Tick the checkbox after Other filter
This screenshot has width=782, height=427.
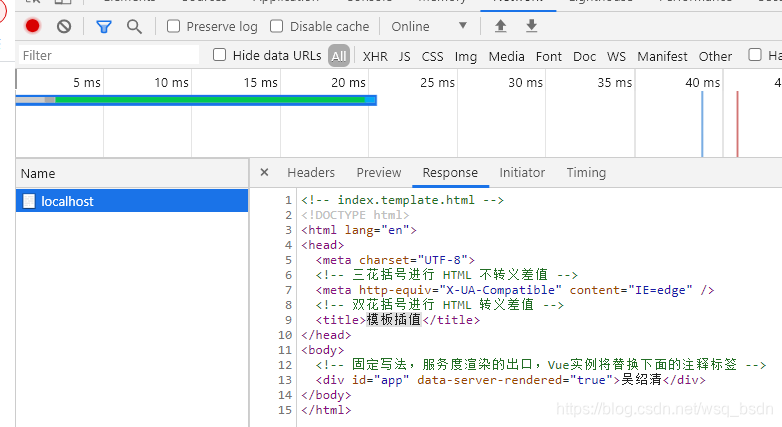click(x=755, y=55)
